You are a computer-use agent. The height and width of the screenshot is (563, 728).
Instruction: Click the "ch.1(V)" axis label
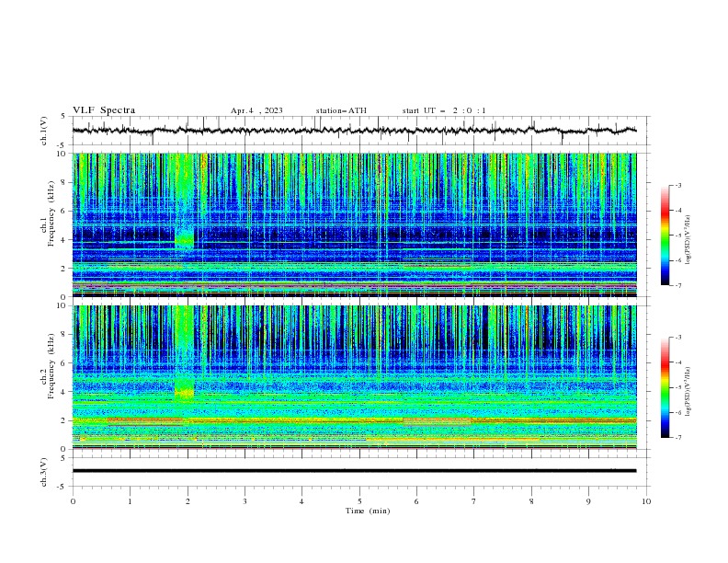44,131
